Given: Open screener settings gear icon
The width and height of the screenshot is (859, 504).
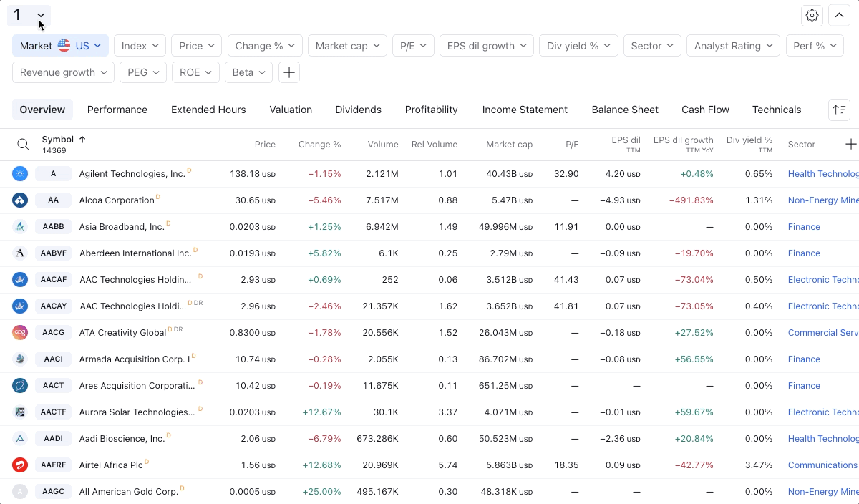Looking at the screenshot, I should point(812,15).
